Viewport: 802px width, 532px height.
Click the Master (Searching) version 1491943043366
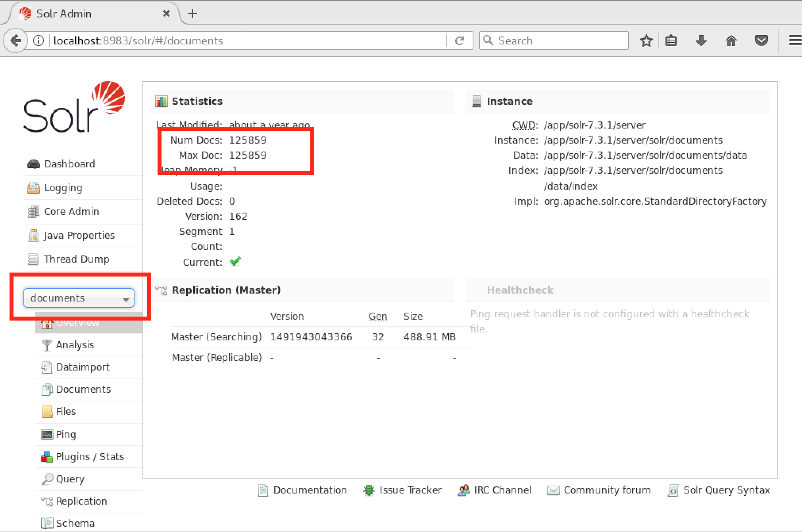tap(311, 337)
